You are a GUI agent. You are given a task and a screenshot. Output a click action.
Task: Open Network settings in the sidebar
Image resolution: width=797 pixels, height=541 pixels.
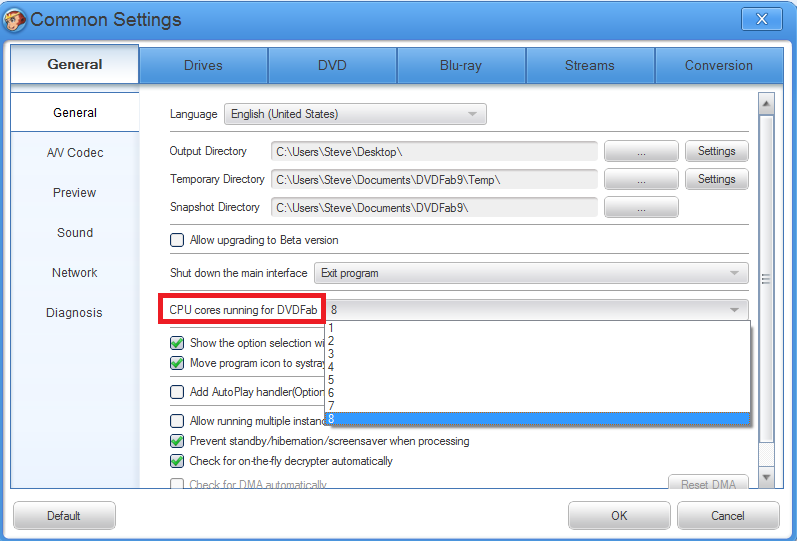[75, 273]
